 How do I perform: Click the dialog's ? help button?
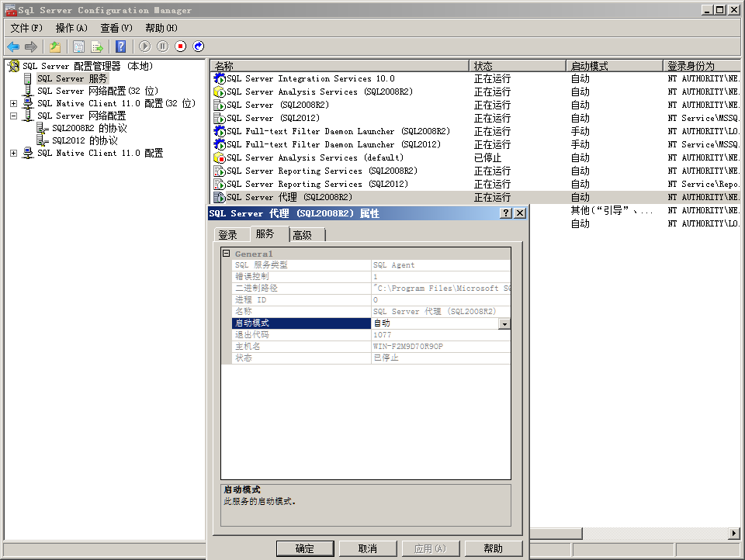pos(506,213)
